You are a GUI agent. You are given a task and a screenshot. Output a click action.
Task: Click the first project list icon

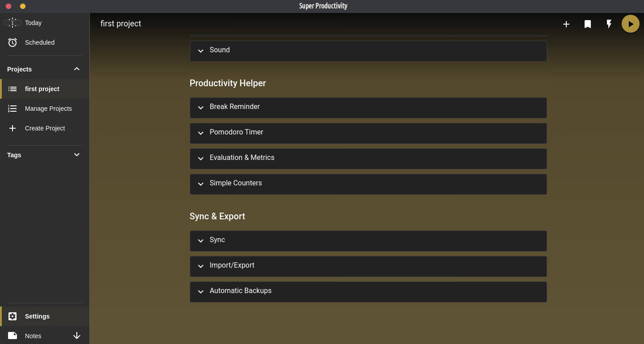click(x=13, y=89)
